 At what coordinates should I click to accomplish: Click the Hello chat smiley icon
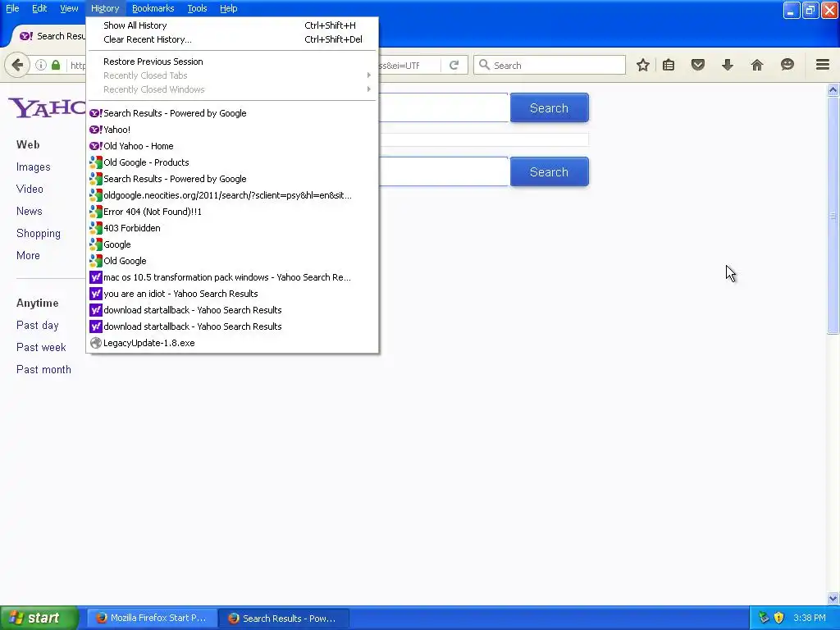(x=787, y=66)
